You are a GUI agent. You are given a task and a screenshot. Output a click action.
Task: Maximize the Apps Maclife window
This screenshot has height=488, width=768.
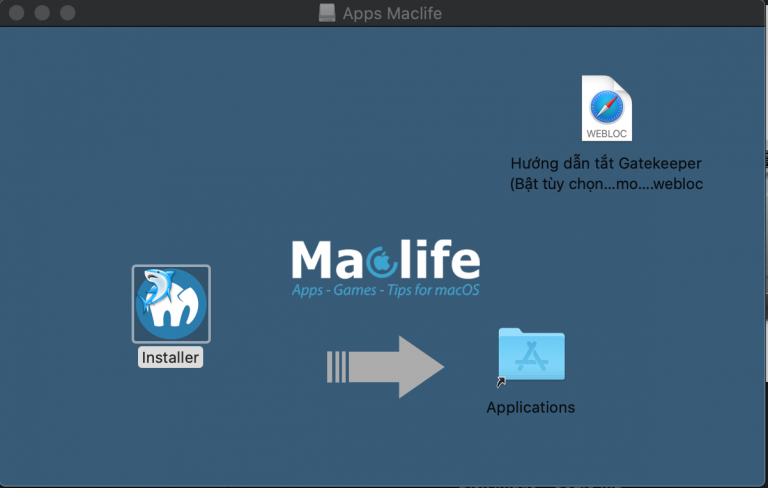click(x=68, y=13)
